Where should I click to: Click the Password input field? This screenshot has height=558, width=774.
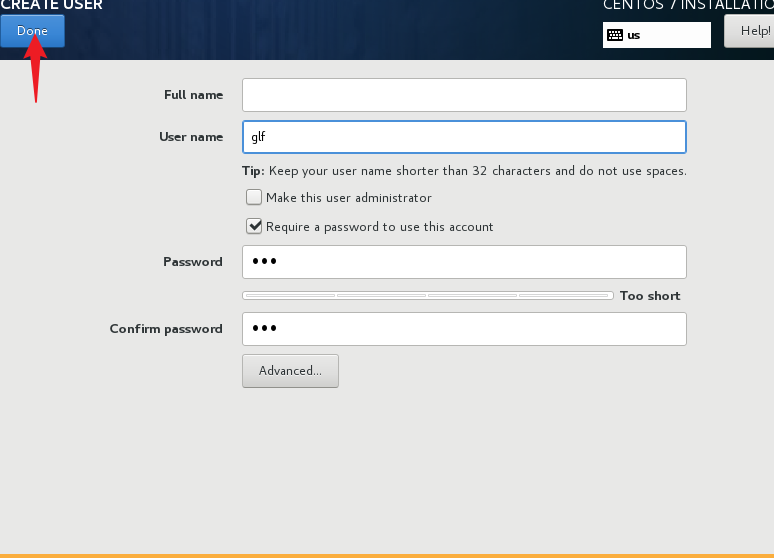(x=464, y=262)
